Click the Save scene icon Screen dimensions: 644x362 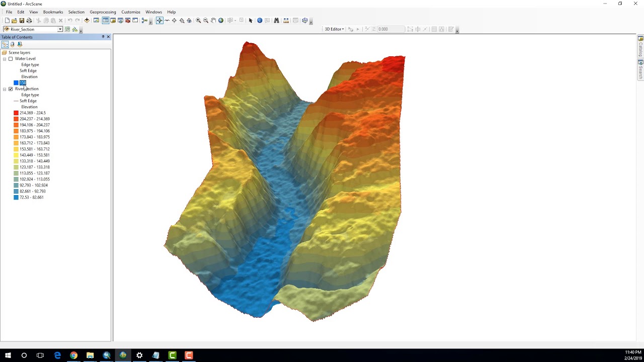pyautogui.click(x=22, y=21)
